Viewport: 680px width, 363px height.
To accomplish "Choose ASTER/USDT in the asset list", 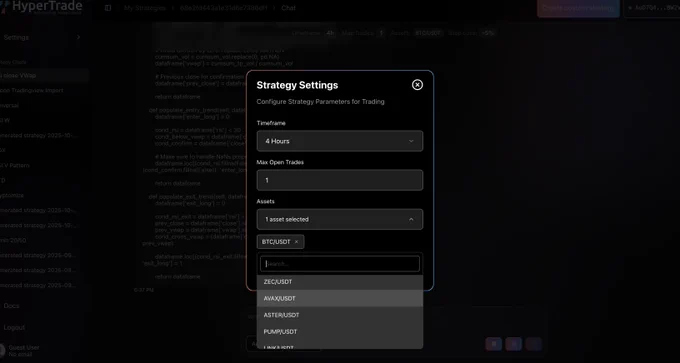I will coord(340,315).
